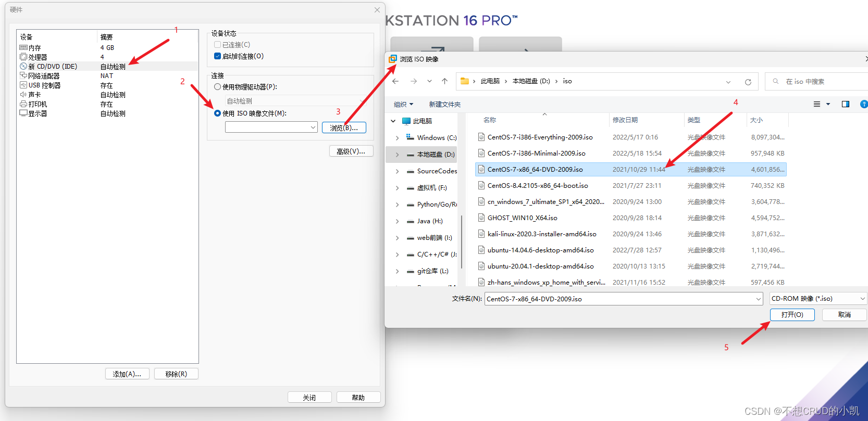Image resolution: width=868 pixels, height=421 pixels.
Task: Expand the 虚拟机 (F:) drive node
Action: click(x=398, y=188)
